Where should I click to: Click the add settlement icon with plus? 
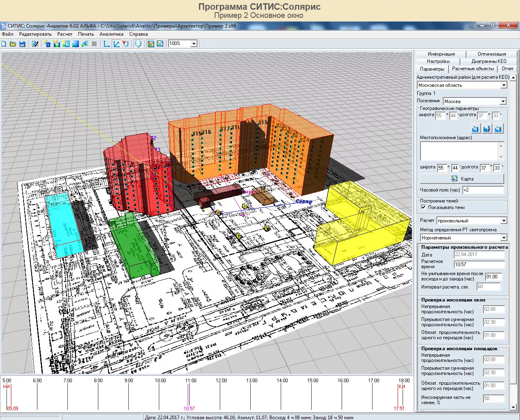(475, 129)
